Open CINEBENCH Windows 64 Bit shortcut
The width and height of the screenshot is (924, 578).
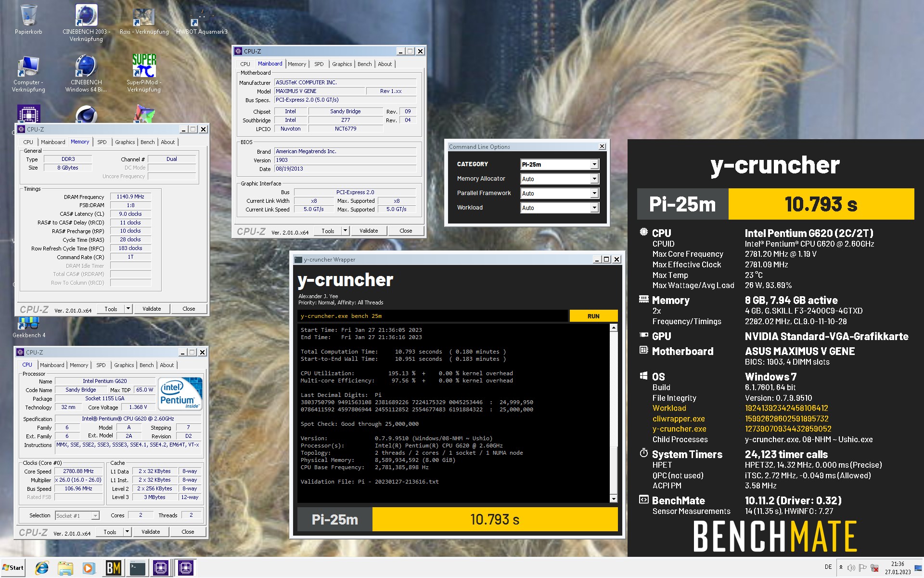86,74
